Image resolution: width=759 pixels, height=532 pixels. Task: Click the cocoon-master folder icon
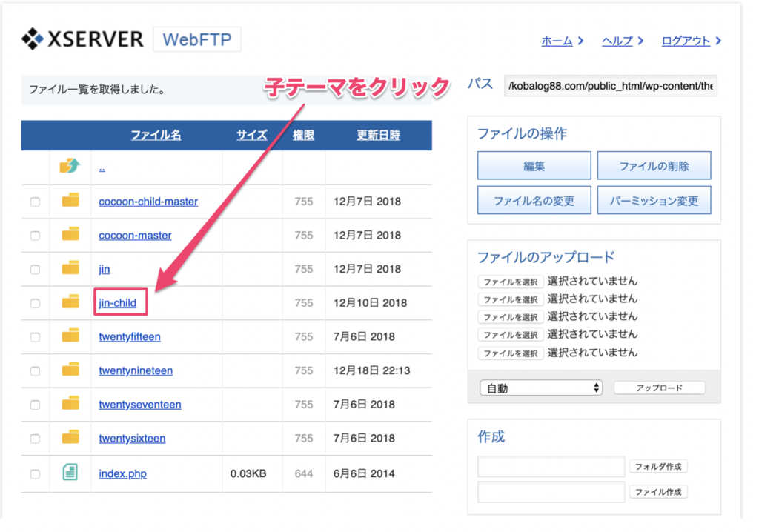[x=70, y=234]
